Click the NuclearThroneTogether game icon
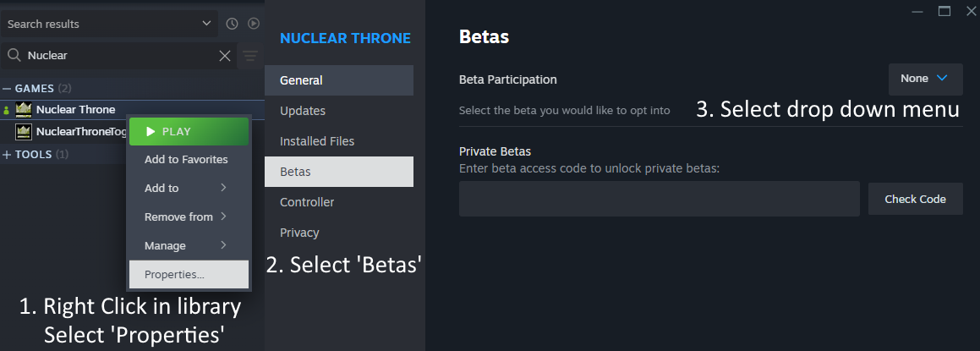This screenshot has height=351, width=980. pyautogui.click(x=24, y=131)
